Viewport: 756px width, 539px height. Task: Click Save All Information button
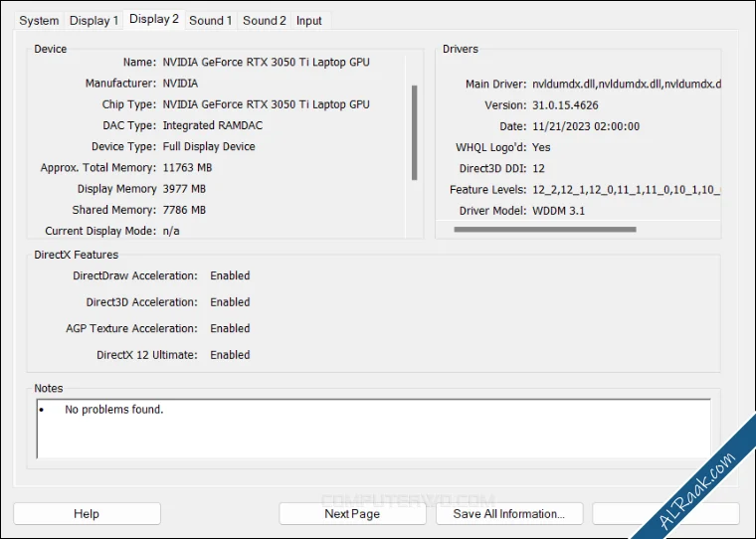point(509,514)
